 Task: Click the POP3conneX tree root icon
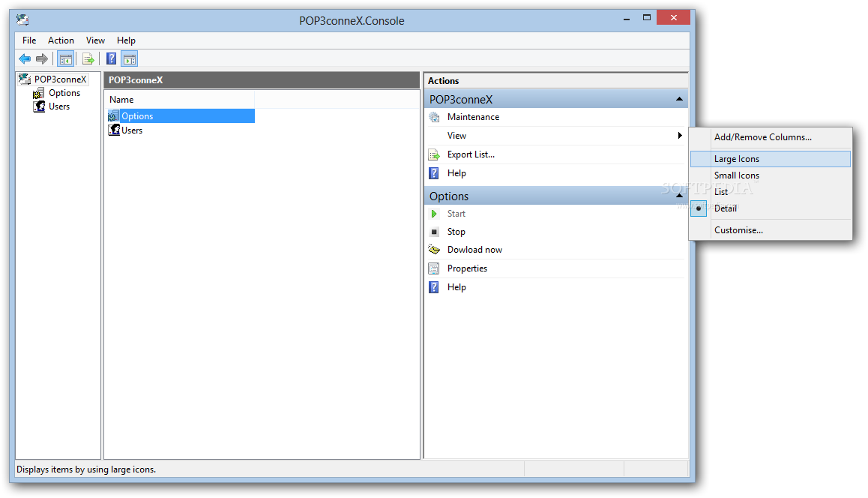pyautogui.click(x=24, y=79)
